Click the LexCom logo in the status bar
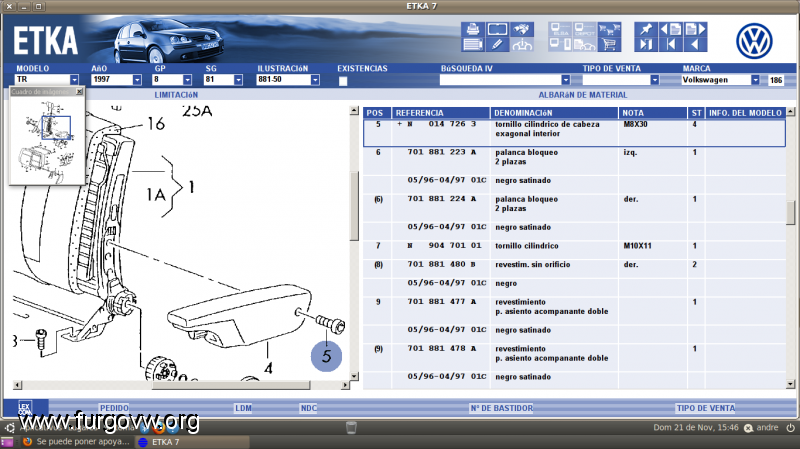 coord(24,408)
